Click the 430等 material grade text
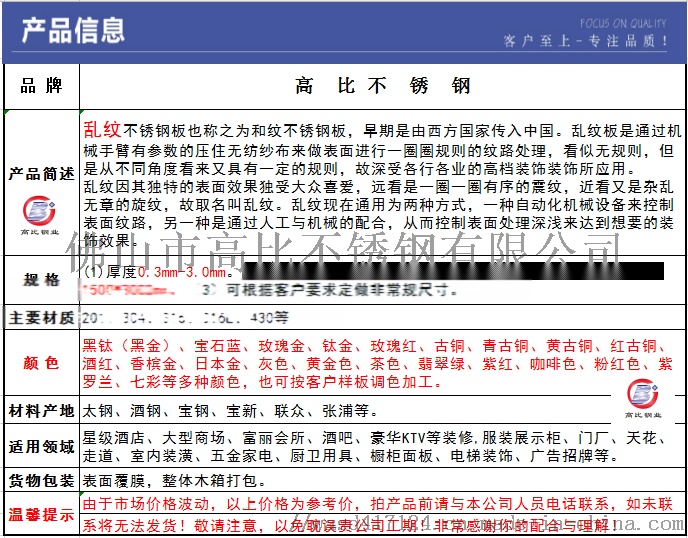The image size is (688, 538). [x=269, y=317]
